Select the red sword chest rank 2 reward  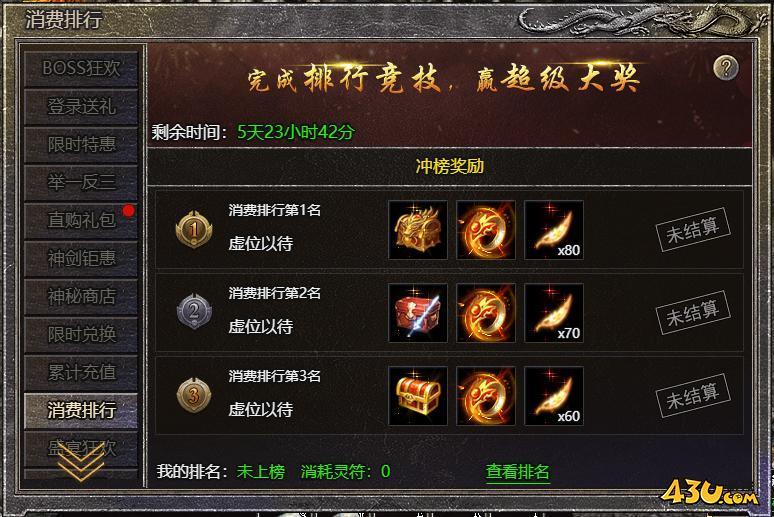pyautogui.click(x=418, y=313)
